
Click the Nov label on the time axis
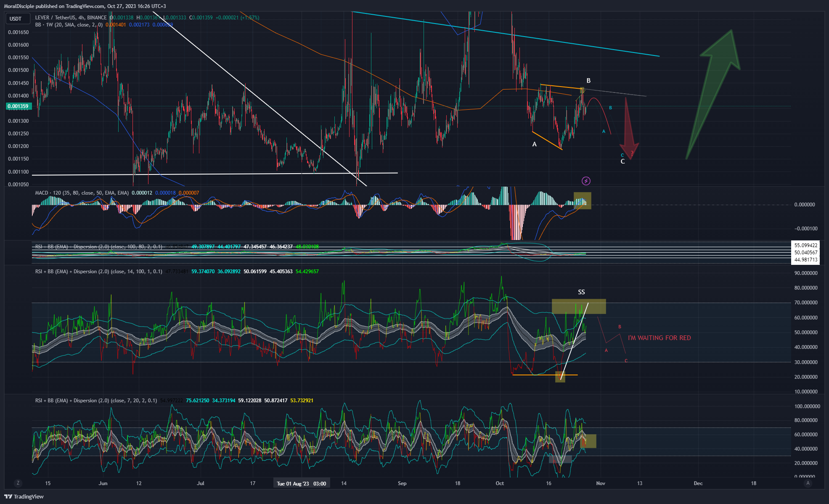[x=601, y=483]
